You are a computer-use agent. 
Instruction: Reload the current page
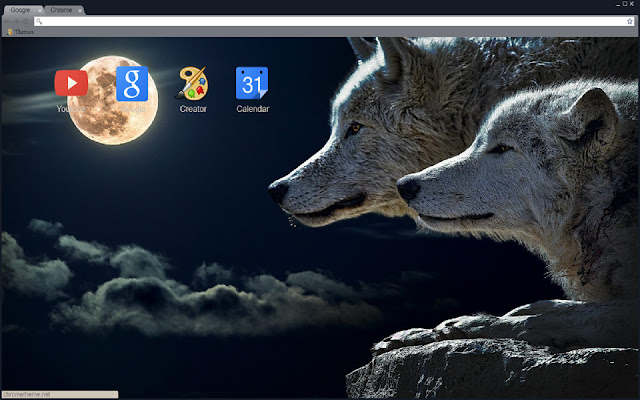coord(26,20)
